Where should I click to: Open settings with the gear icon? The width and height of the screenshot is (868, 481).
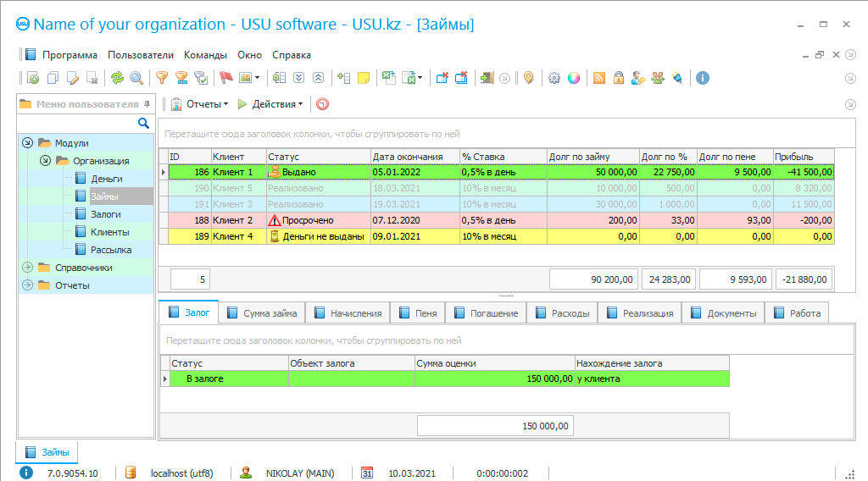pyautogui.click(x=554, y=78)
